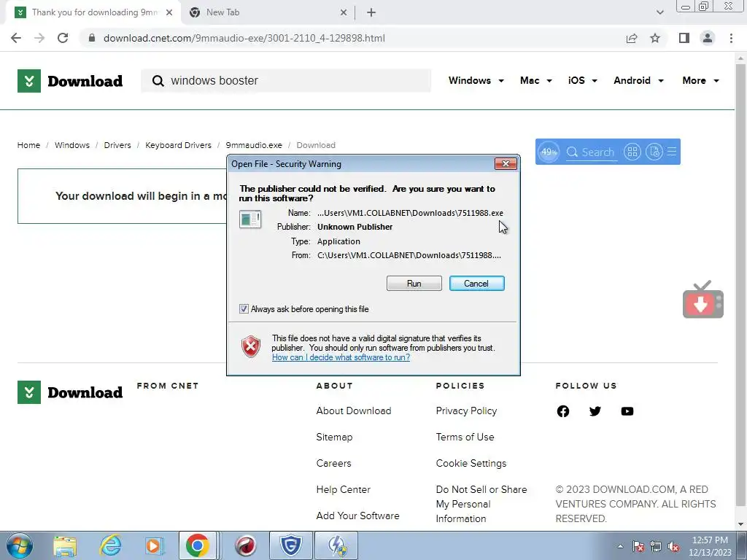Click the Chrome back arrow
This screenshot has width=747, height=560.
(16, 38)
